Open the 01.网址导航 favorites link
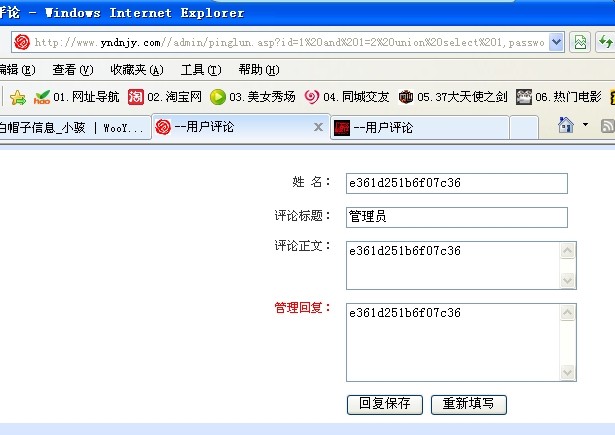Screen dimensions: 615x435 (x=77, y=97)
